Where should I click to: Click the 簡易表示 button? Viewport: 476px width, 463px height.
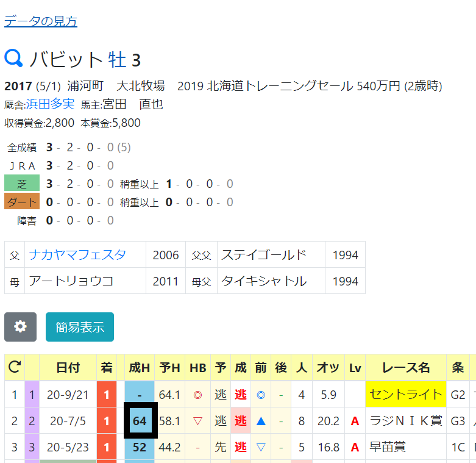click(80, 327)
